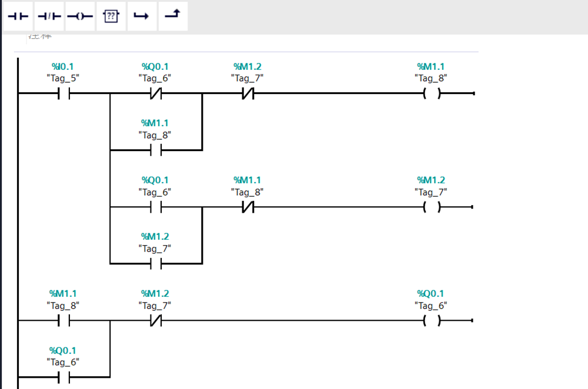Image resolution: width=588 pixels, height=389 pixels.
Task: Insert a normally closed contact from toolbar
Action: click(x=49, y=16)
